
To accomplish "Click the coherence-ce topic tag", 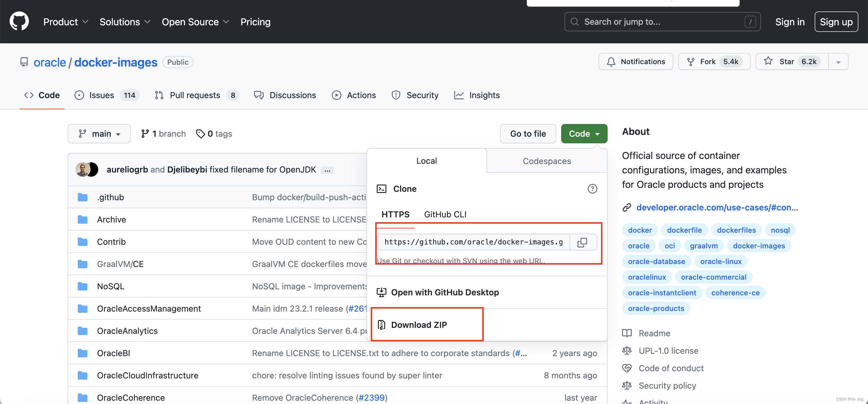I will pyautogui.click(x=735, y=293).
